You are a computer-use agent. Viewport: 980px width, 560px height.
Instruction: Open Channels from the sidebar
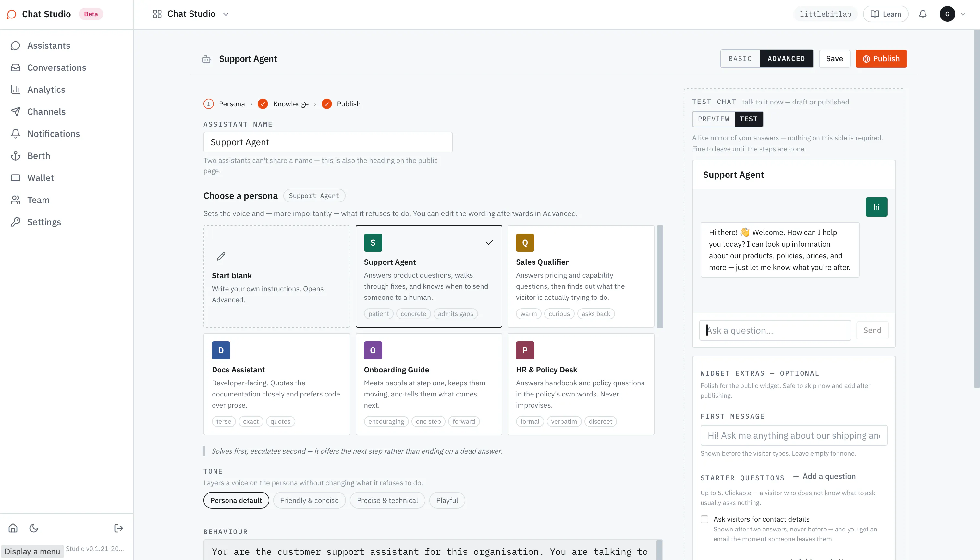pos(38,112)
